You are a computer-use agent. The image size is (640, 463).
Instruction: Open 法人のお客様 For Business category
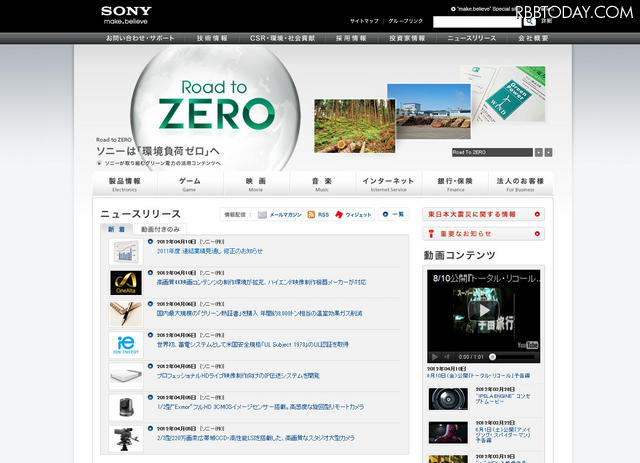point(520,184)
